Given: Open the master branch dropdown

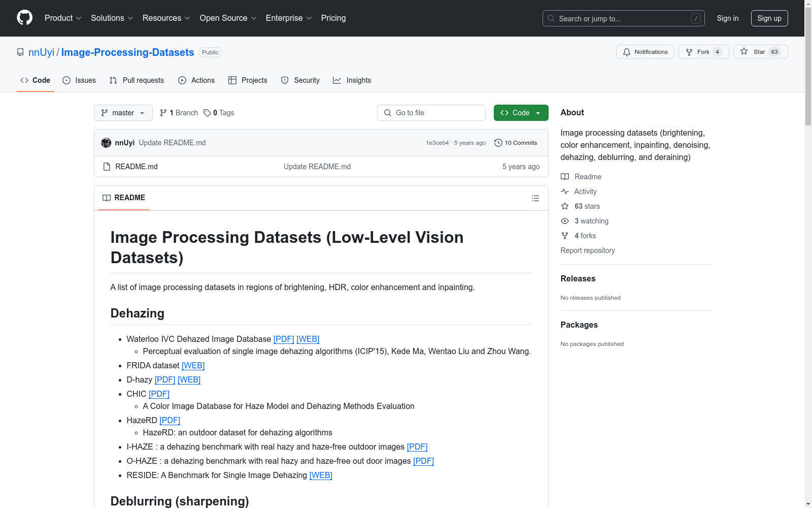Looking at the screenshot, I should tap(123, 113).
